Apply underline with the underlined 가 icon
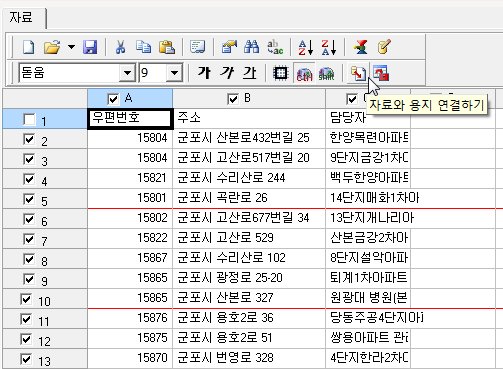Viewport: 503px width, 369px height. click(x=250, y=73)
